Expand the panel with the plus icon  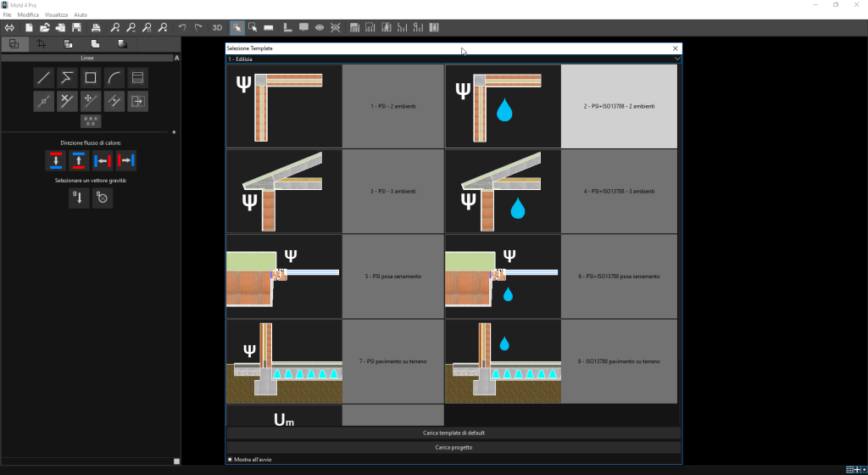point(174,132)
